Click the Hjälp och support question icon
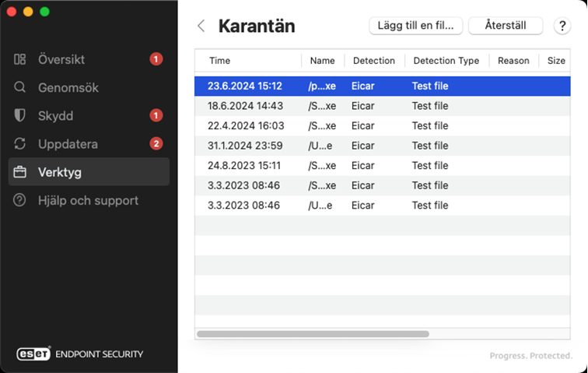Screen dimensions: 588x373 coord(19,200)
